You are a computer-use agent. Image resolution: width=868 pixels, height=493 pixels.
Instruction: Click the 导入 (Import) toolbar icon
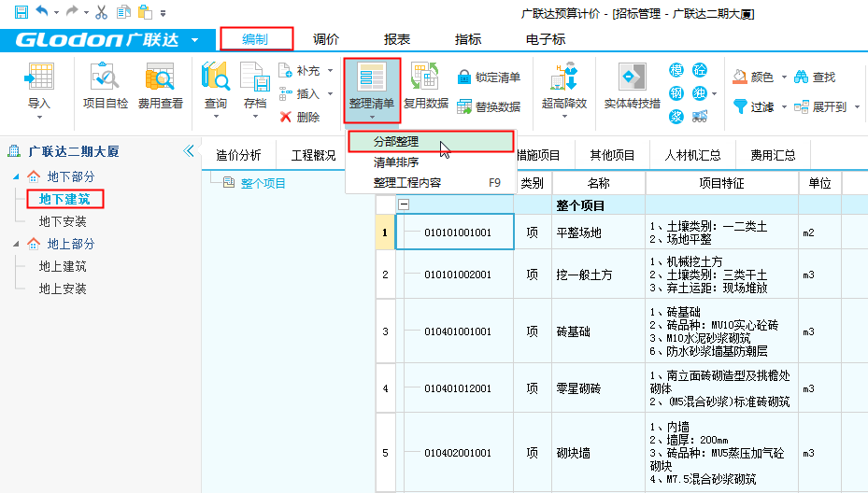[39, 79]
